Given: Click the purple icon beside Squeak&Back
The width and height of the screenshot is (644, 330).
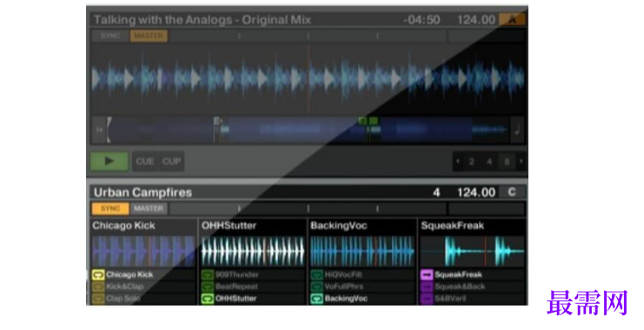Looking at the screenshot, I should pos(427,287).
